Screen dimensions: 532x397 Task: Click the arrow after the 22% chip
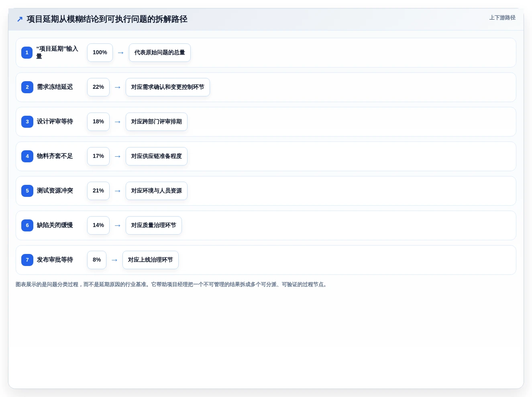(x=118, y=87)
